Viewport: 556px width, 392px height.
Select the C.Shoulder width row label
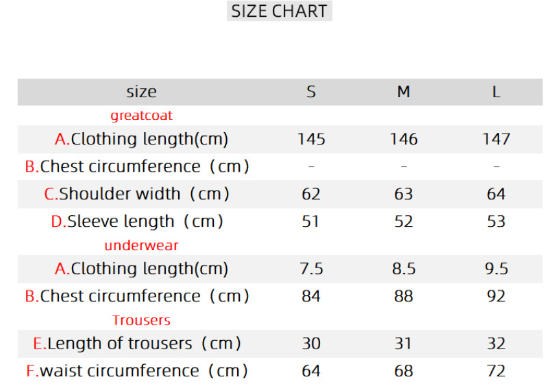pos(137,194)
